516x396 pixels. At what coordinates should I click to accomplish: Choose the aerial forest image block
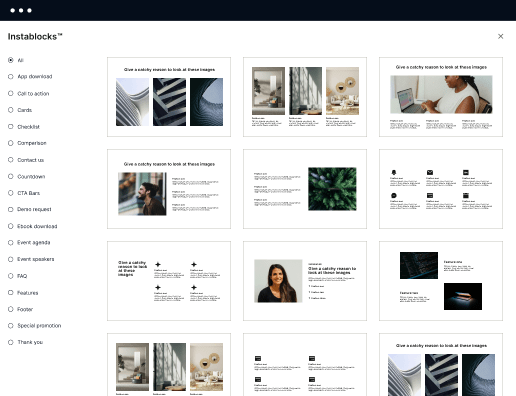pos(305,189)
